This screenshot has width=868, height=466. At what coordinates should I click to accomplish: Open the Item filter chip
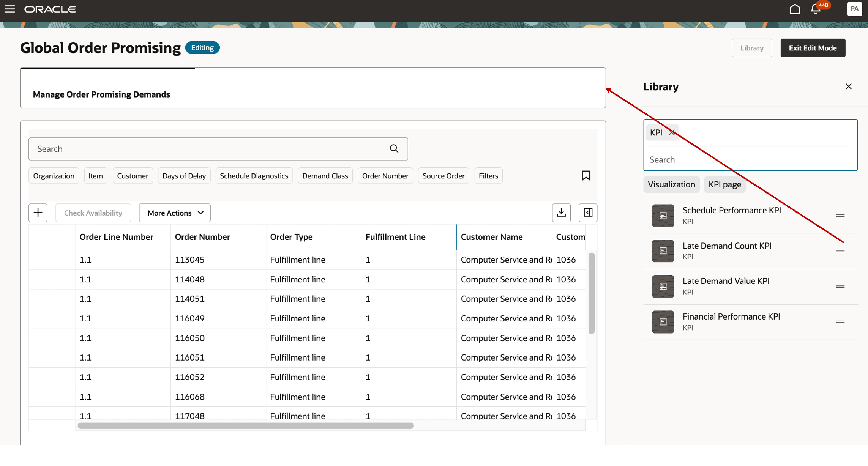(x=96, y=176)
